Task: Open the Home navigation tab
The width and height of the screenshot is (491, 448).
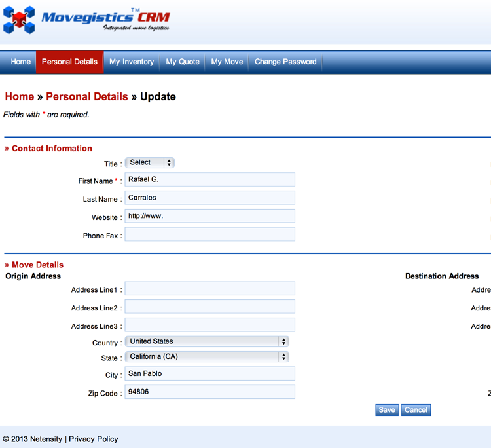Action: pyautogui.click(x=21, y=62)
